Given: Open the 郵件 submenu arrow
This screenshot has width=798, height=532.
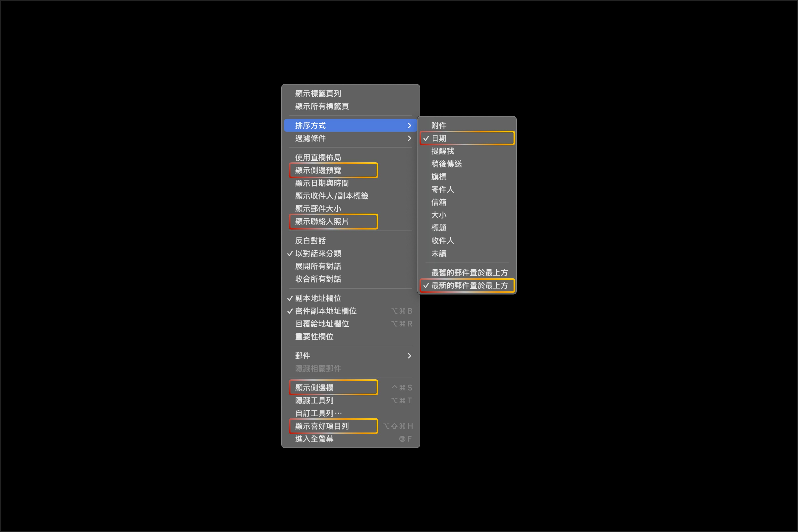Looking at the screenshot, I should click(x=409, y=356).
